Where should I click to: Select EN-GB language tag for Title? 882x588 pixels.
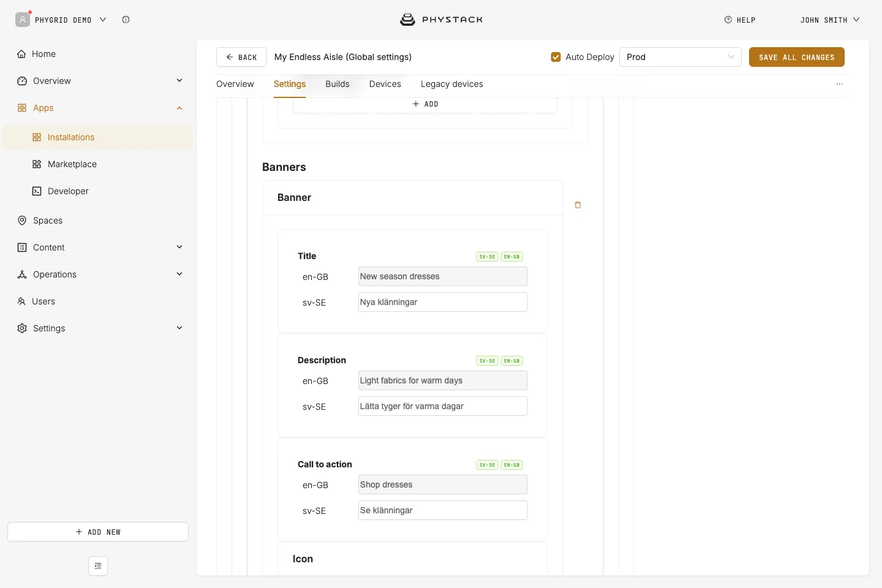[x=511, y=257]
